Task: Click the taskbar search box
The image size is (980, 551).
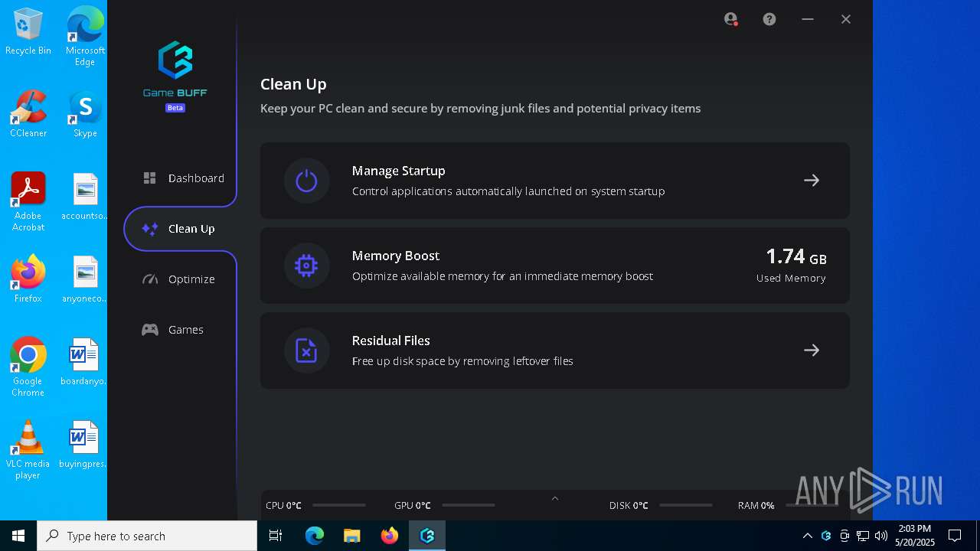Action: click(x=147, y=536)
